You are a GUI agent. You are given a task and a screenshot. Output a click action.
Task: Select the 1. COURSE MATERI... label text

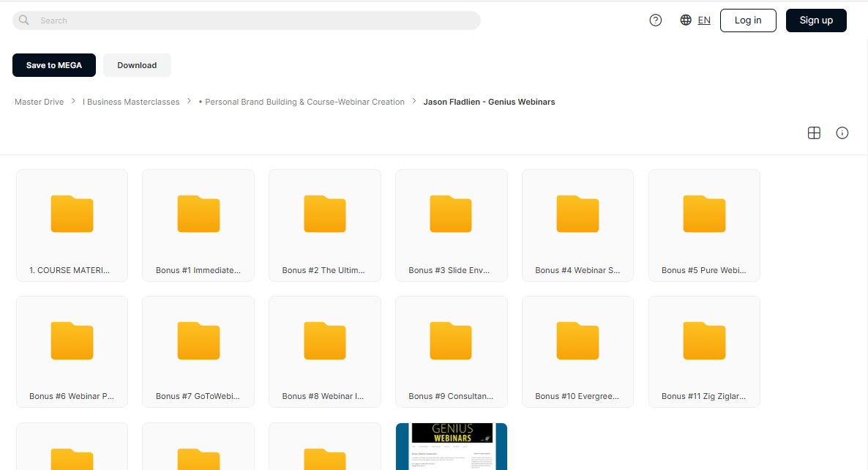[70, 270]
